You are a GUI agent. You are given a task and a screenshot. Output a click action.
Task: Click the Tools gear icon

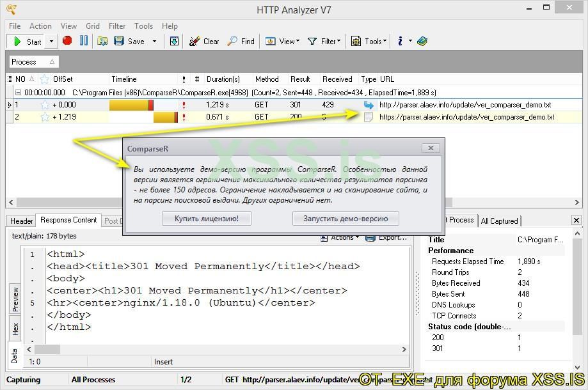(x=356, y=41)
